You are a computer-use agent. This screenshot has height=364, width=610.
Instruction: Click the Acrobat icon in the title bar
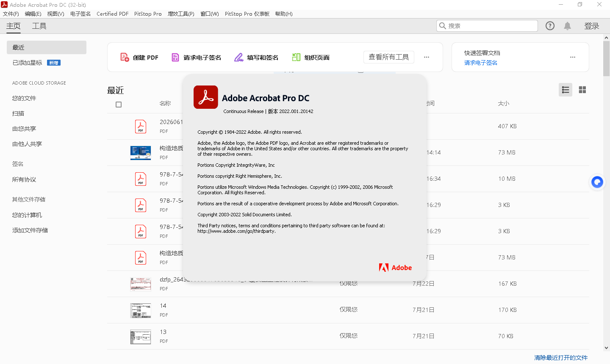pyautogui.click(x=4, y=5)
